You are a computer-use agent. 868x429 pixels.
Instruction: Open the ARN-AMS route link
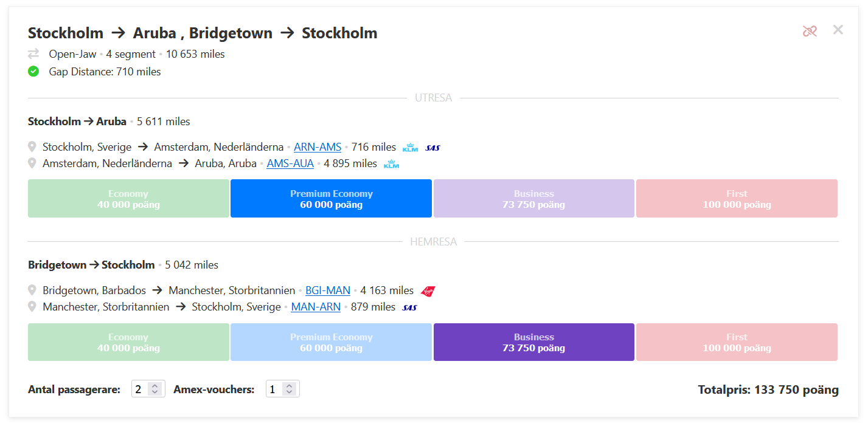tap(318, 147)
